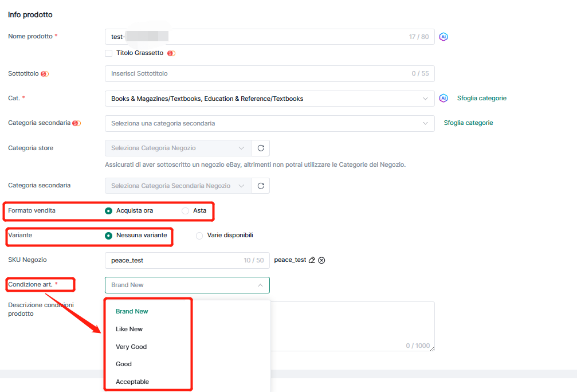This screenshot has height=392, width=577.
Task: Expand the Cat. category dropdown
Action: [x=269, y=99]
